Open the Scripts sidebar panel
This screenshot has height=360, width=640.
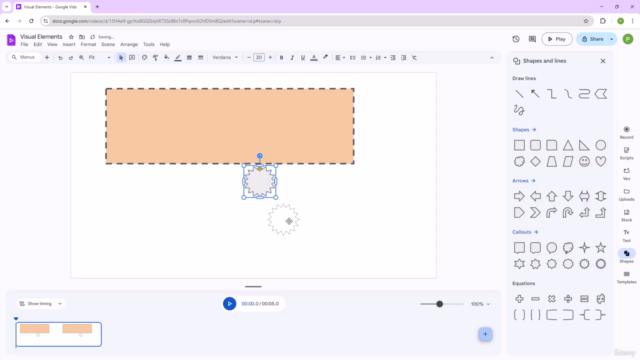(x=626, y=153)
